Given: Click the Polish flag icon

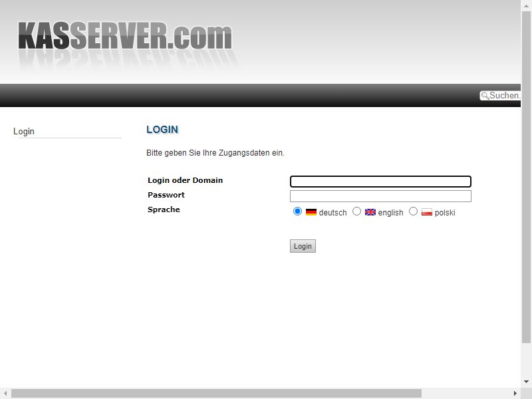Looking at the screenshot, I should click(427, 212).
